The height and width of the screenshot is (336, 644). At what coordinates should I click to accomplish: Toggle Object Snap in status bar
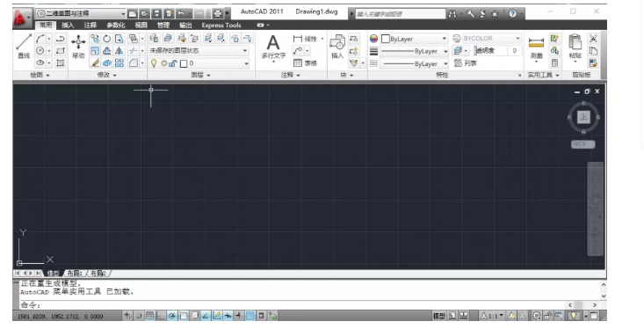tap(183, 316)
